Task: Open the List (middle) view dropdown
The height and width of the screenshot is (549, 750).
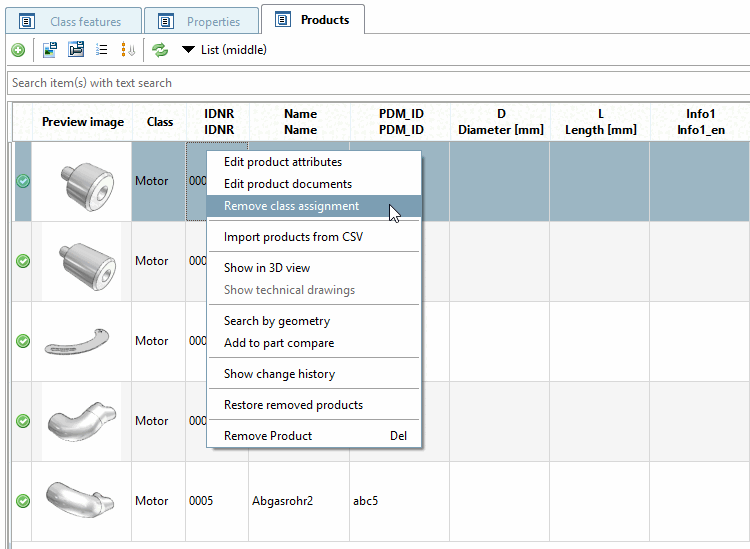Action: coord(224,50)
